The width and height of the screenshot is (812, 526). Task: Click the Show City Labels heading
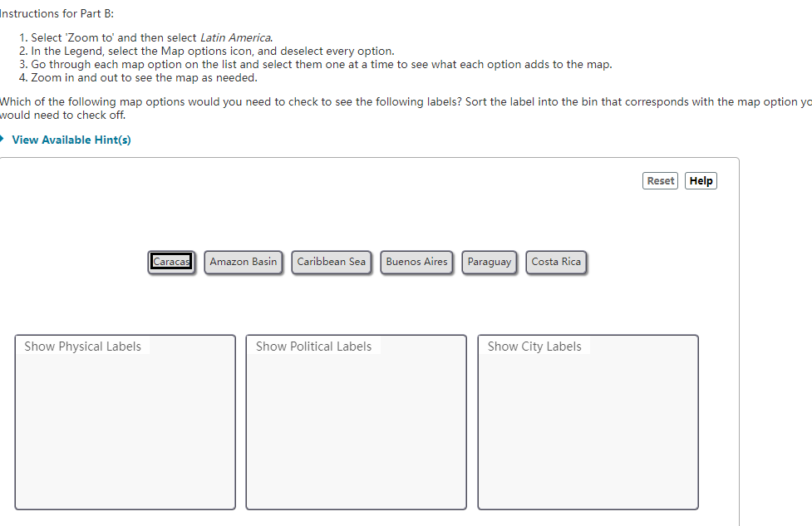point(534,346)
